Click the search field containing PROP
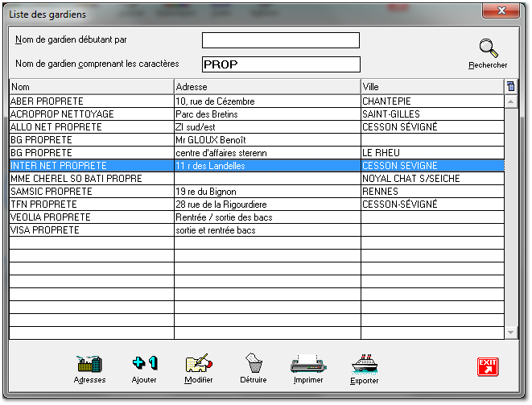 coord(280,64)
